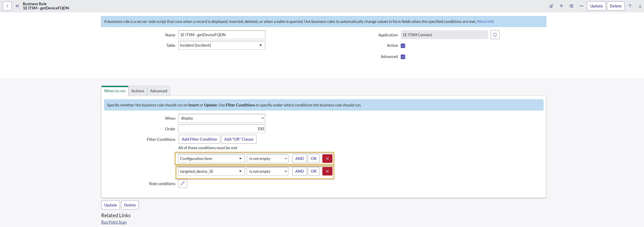
Task: Delete the Configuration item condition row
Action: click(327, 159)
